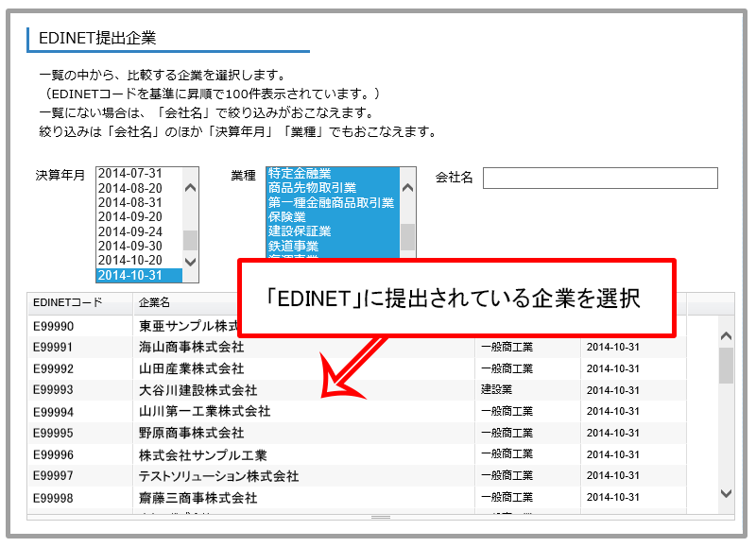Select 2014-08-20 in the 決算年月 list
The height and width of the screenshot is (547, 756).
(130, 188)
